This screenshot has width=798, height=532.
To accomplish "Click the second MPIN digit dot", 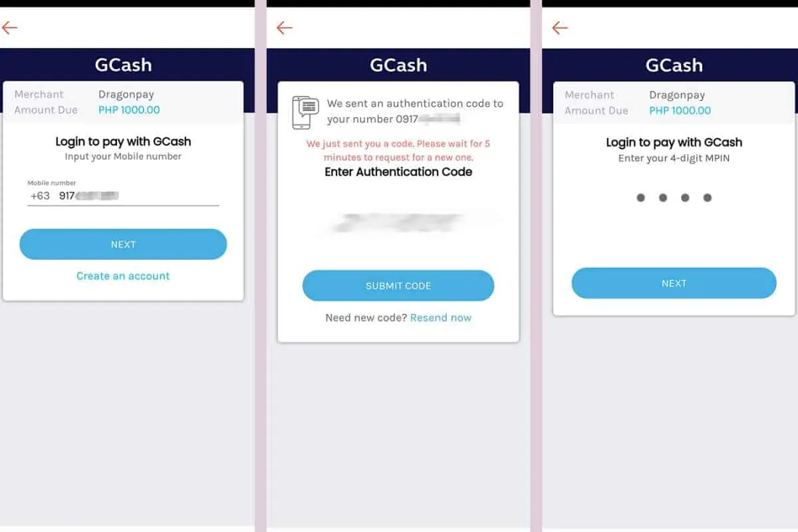I will coord(663,198).
